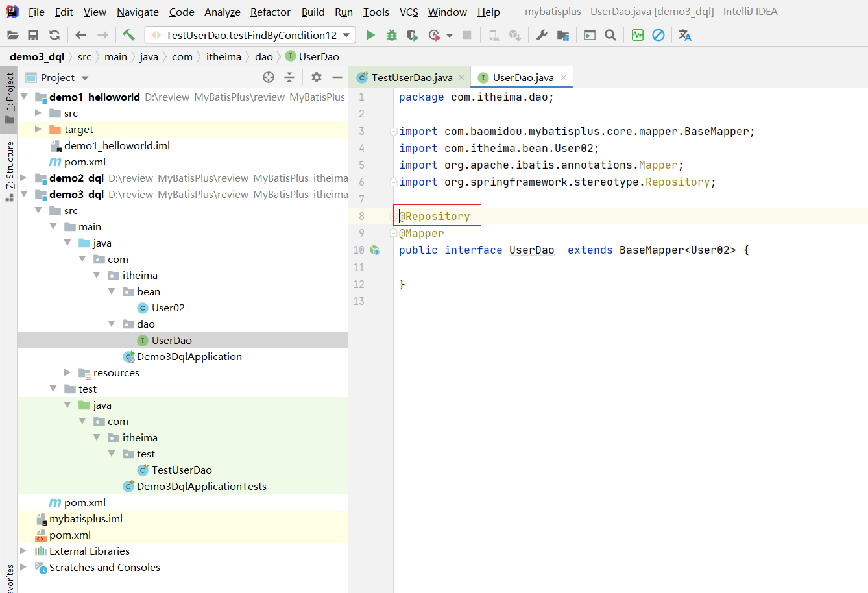Viewport: 868px width, 593px height.
Task: Open settings via wrench icon
Action: point(542,35)
